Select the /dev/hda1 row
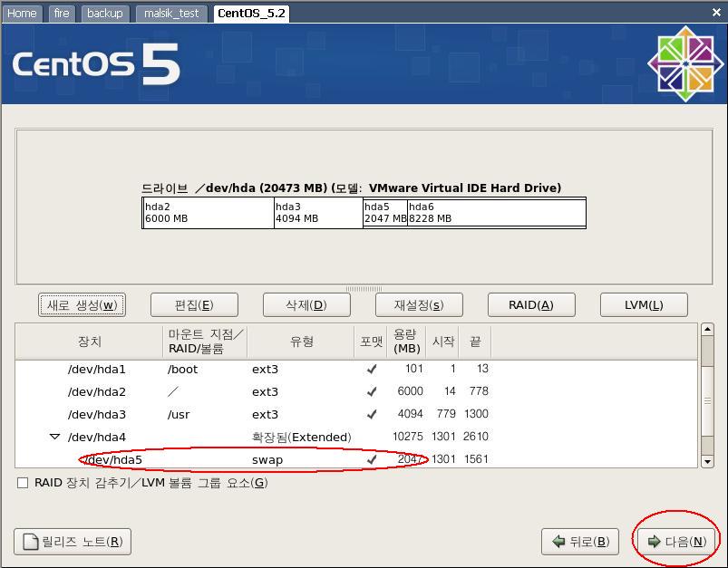Image resolution: width=728 pixels, height=568 pixels. [356, 370]
